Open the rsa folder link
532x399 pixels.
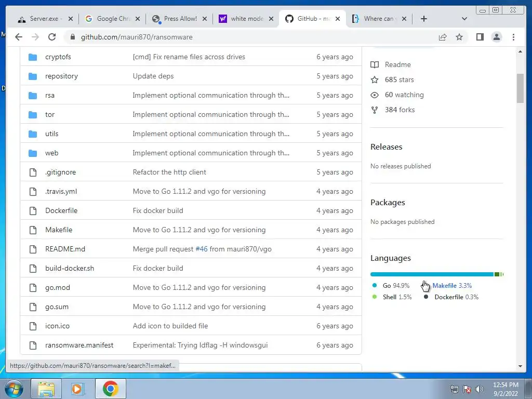[x=50, y=96]
